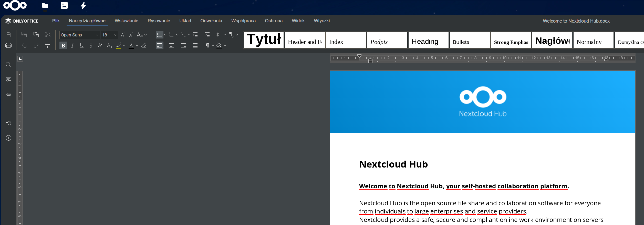Toggle superscript formatting
Screen dimensions: 644x225
(x=100, y=45)
